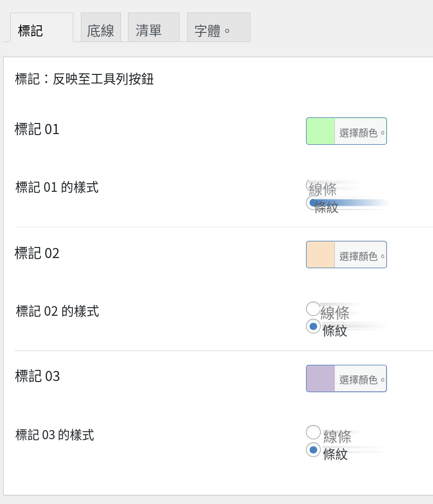The width and height of the screenshot is (433, 504).
Task: Click the 條紋 text label under 標記 03 style
Action: click(335, 454)
